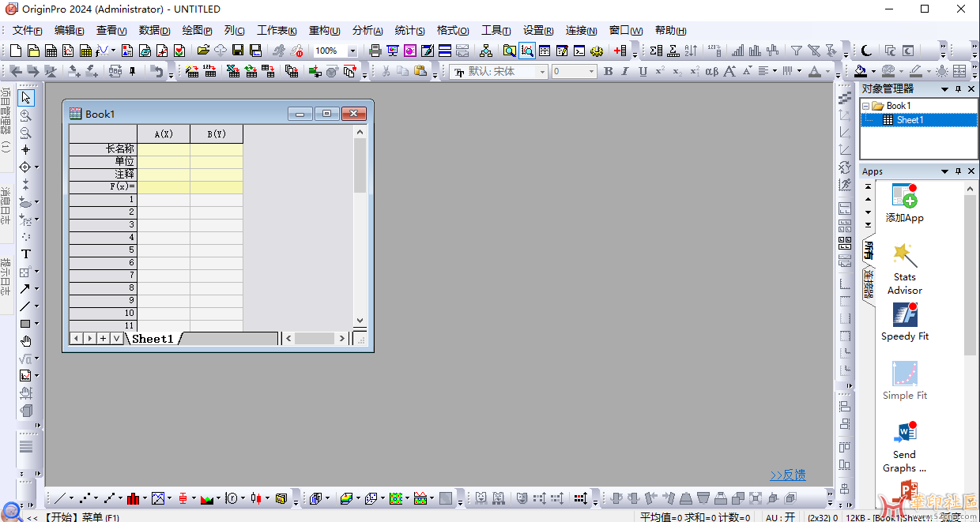Open the Send Graphs to Word app
Viewport: 980px width, 522px height.
(904, 447)
